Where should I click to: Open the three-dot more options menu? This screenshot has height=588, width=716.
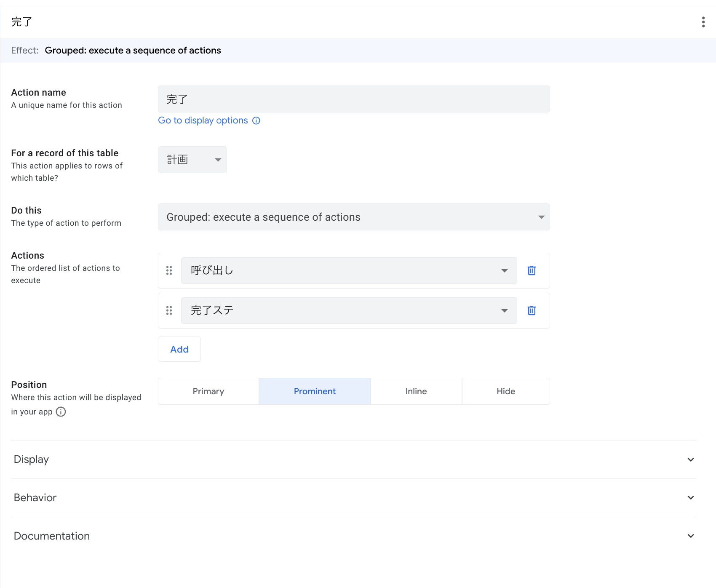coord(703,22)
